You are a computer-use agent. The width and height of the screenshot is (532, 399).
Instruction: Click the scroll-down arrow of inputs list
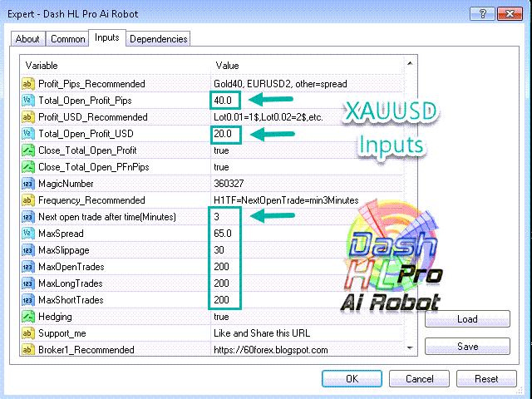[410, 347]
